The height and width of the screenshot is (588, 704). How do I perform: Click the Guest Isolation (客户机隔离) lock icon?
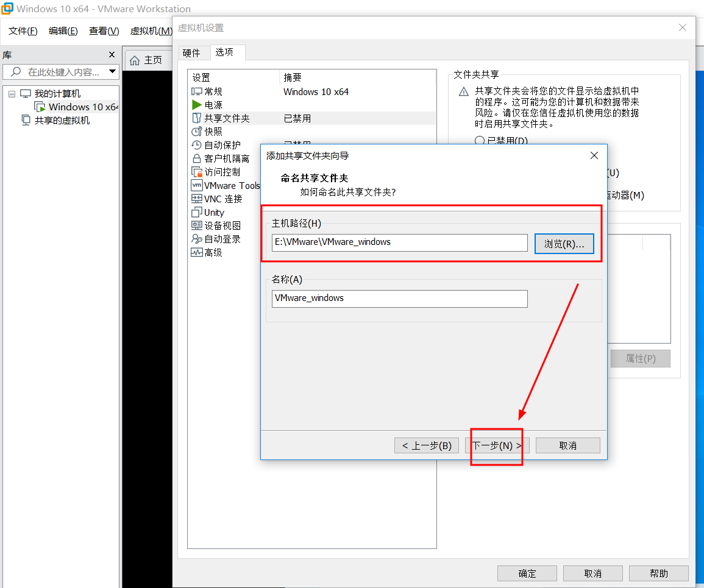coord(196,158)
